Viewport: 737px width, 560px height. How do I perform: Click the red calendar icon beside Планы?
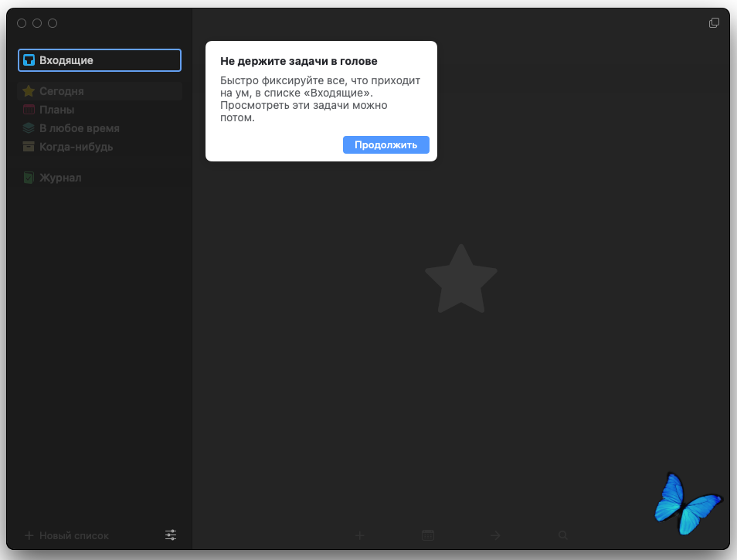29,110
